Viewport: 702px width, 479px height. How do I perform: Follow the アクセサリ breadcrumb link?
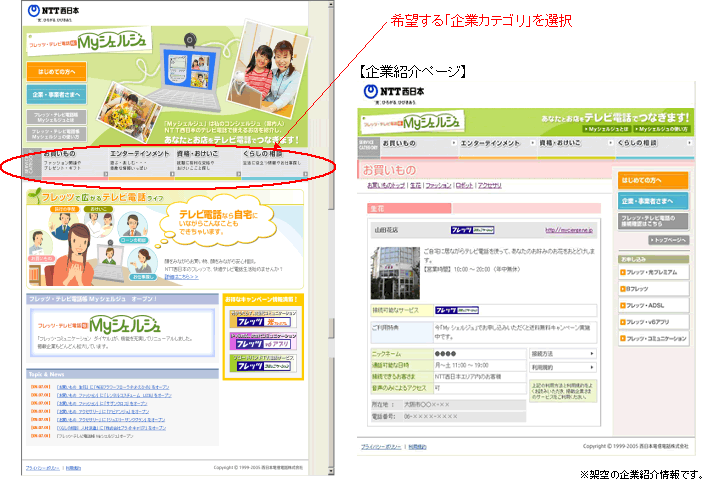(490, 186)
